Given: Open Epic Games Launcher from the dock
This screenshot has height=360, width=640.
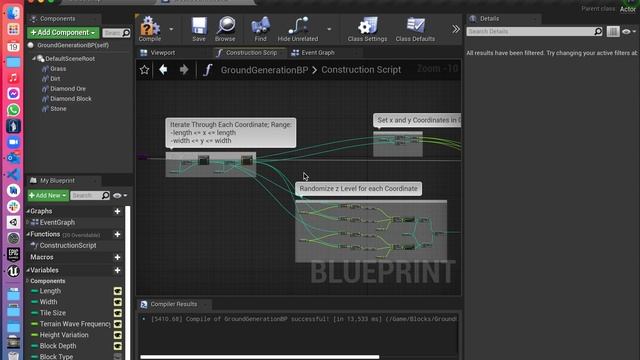Looking at the screenshot, I should coord(13,254).
